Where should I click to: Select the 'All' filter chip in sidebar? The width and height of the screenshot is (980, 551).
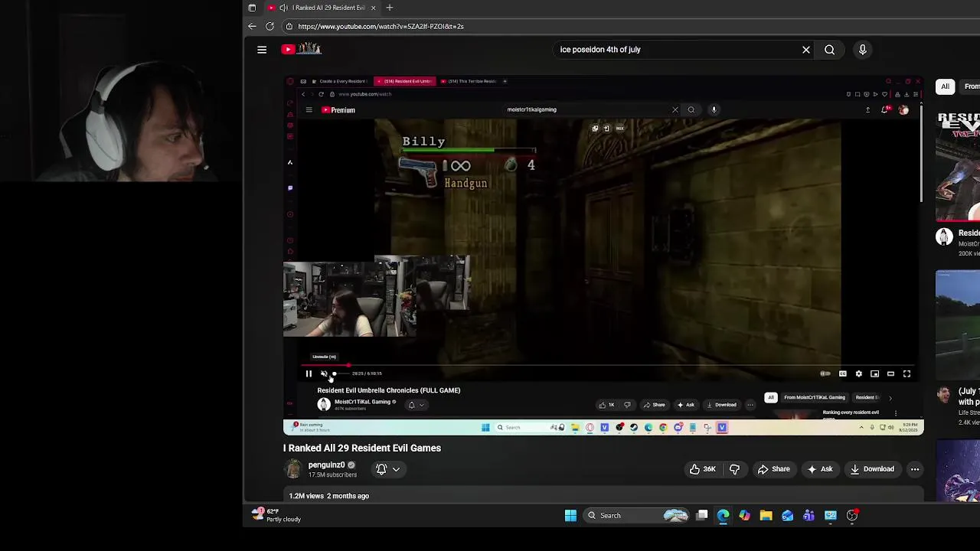coord(946,86)
